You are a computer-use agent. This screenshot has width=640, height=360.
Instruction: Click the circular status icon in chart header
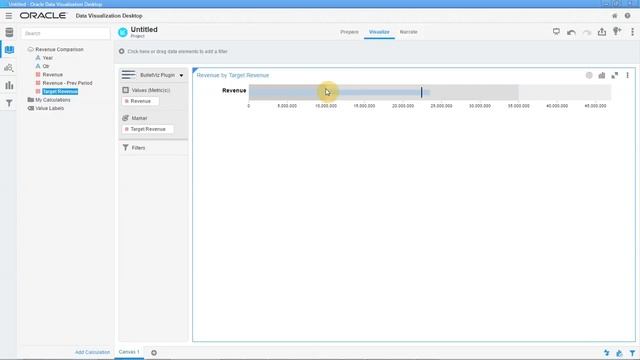click(589, 75)
